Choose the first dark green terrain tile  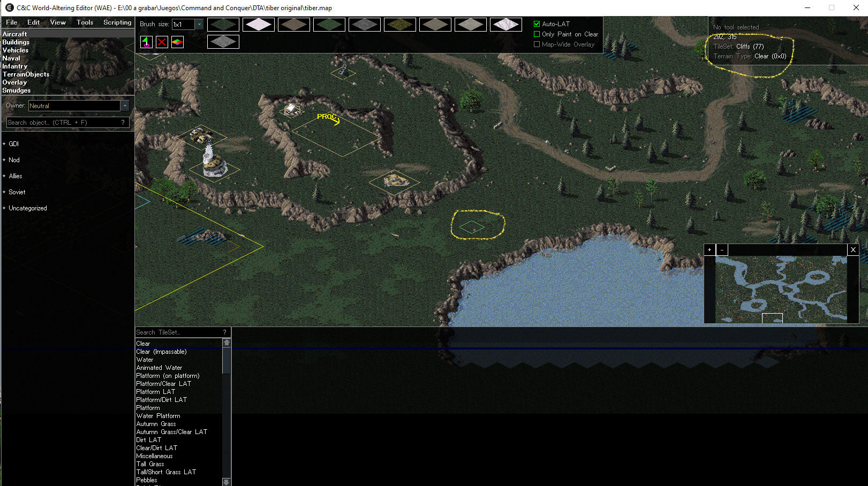point(223,25)
